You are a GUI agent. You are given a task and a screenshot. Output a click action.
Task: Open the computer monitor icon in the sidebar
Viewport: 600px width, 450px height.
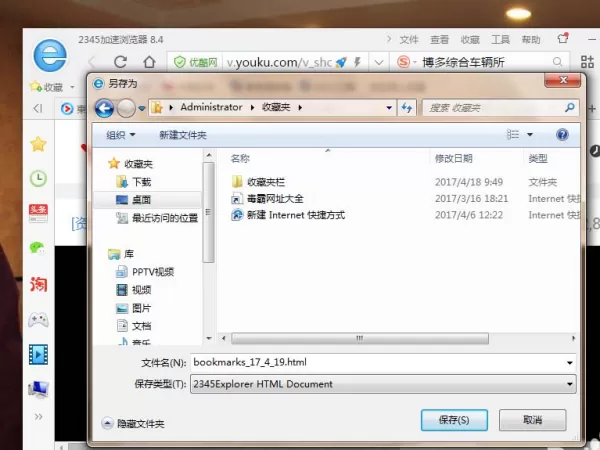38,389
